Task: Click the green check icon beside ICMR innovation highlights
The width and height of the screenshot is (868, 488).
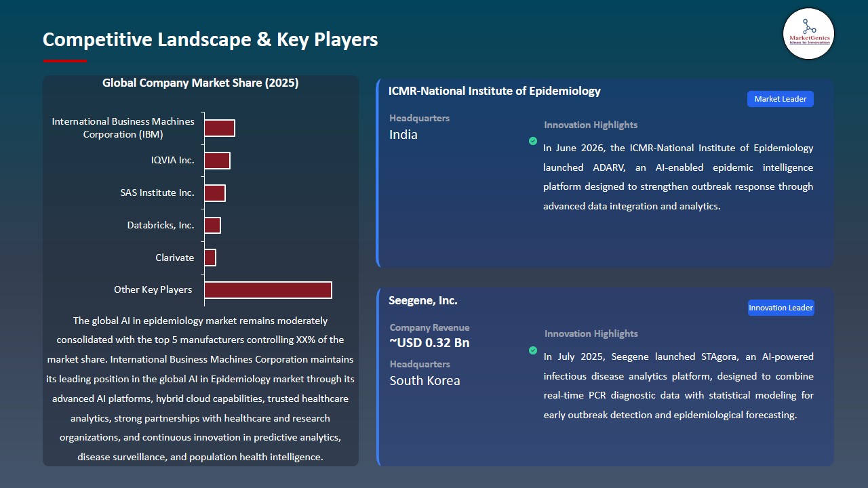Action: pyautogui.click(x=533, y=141)
